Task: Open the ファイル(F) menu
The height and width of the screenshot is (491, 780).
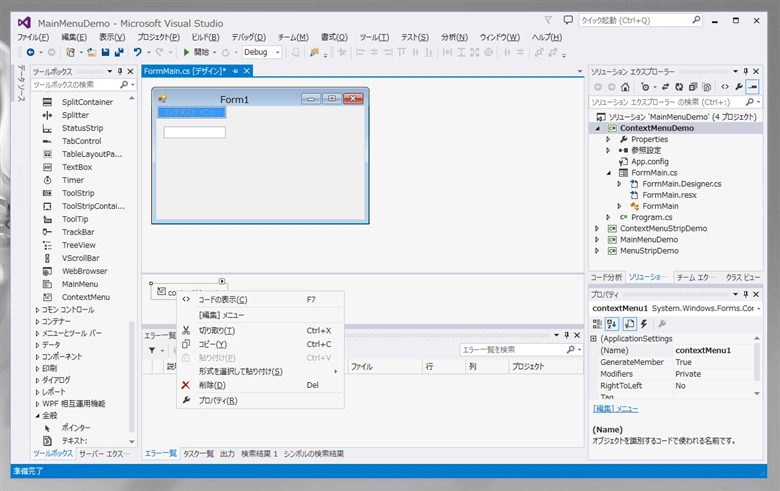Action: (x=33, y=37)
